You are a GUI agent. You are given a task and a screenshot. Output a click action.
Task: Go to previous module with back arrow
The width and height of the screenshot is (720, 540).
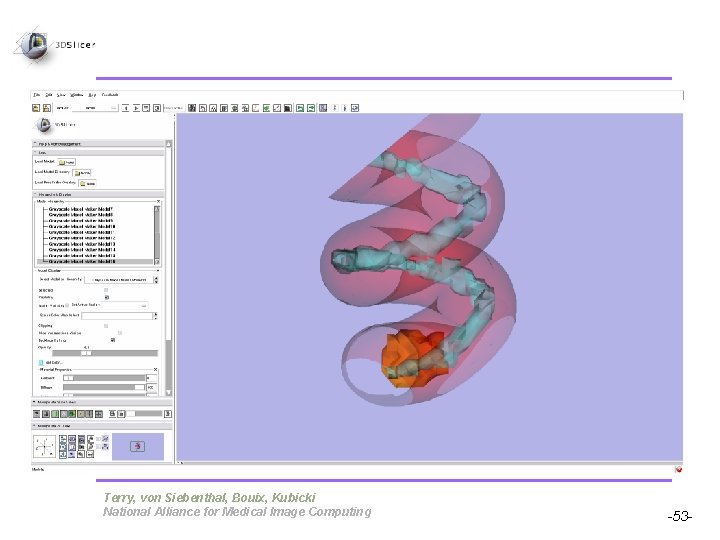click(x=125, y=108)
